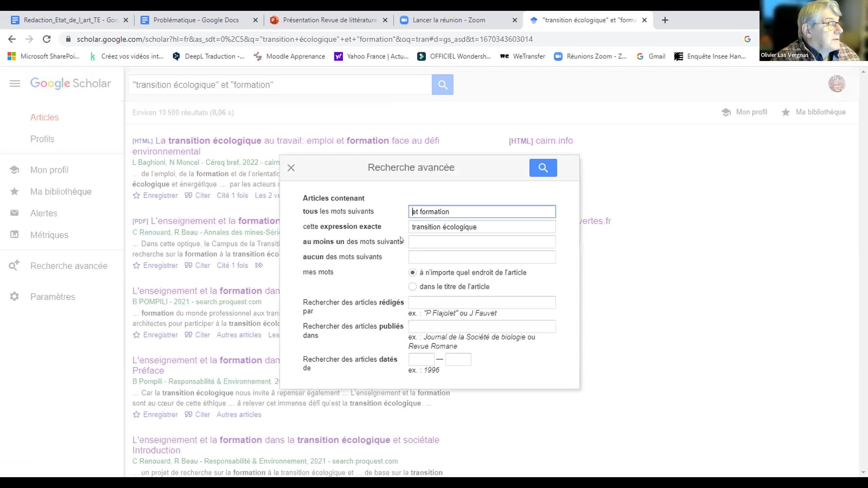Close the Recherche avancée dialog with X
The height and width of the screenshot is (488, 868).
291,168
